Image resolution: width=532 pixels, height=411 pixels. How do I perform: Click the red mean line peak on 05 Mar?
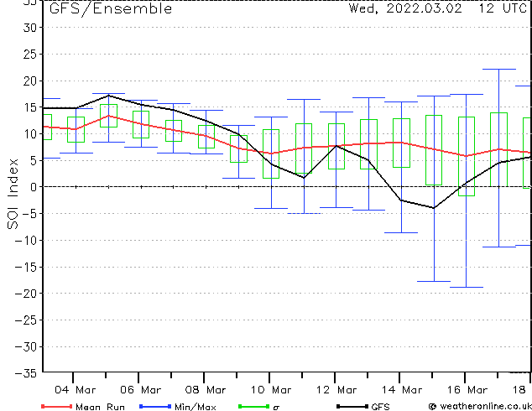click(x=108, y=116)
